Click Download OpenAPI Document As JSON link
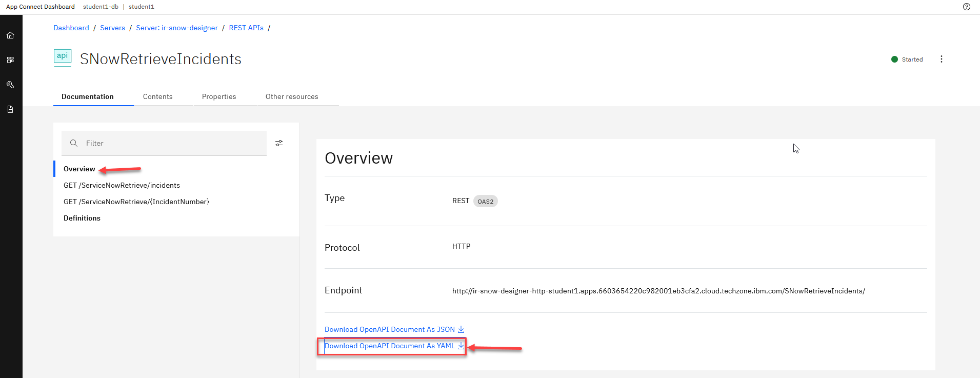Screen dimensions: 980x378 click(389, 329)
